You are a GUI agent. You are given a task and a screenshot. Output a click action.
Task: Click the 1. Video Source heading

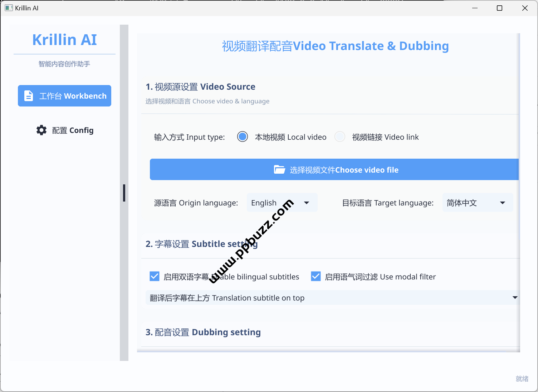click(200, 87)
